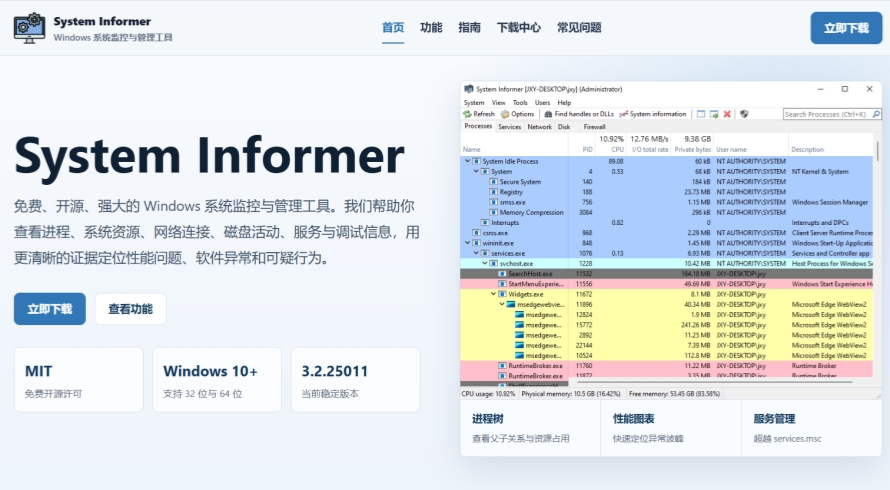Collapse the wininit.exe tree node
Viewport: 890px width, 490px height.
468,243
